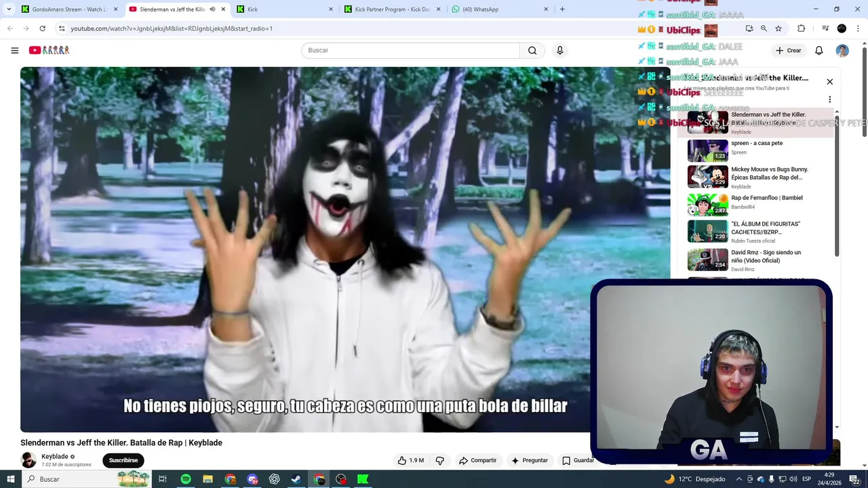Like the video (1.9 M)
Screen dimensions: 868x488
[411, 460]
